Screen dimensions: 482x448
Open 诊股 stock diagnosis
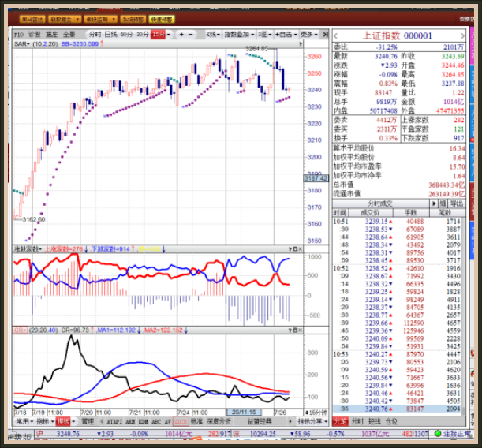[x=35, y=35]
